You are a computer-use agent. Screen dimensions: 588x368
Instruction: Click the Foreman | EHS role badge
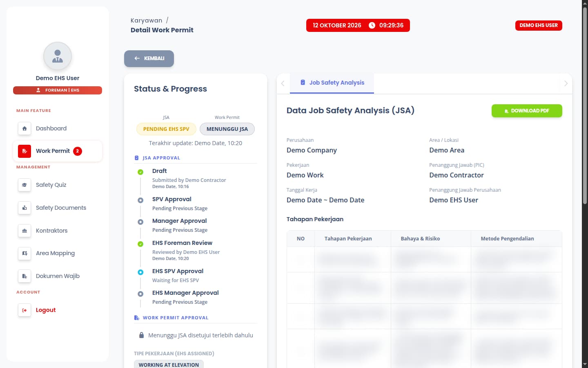(58, 90)
